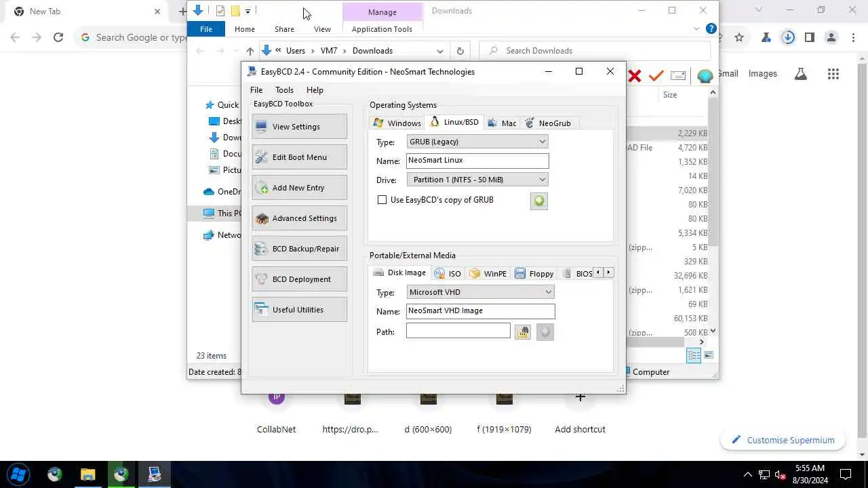Open the View ribbon tab in Explorer
The width and height of the screenshot is (868, 488).
pyautogui.click(x=322, y=29)
